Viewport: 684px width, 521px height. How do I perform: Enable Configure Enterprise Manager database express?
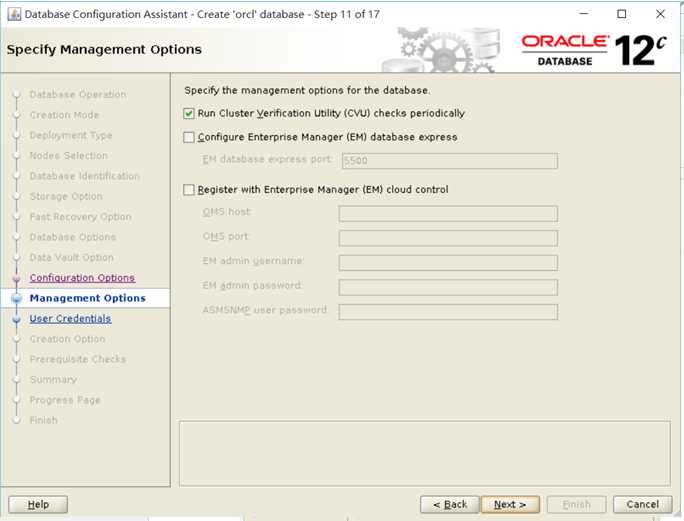(188, 137)
